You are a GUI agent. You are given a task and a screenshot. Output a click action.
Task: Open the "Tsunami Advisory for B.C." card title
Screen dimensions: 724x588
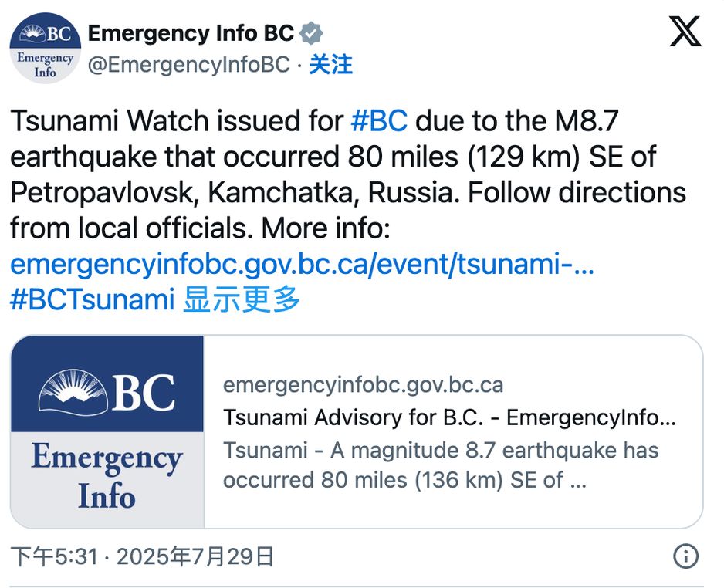tap(449, 417)
